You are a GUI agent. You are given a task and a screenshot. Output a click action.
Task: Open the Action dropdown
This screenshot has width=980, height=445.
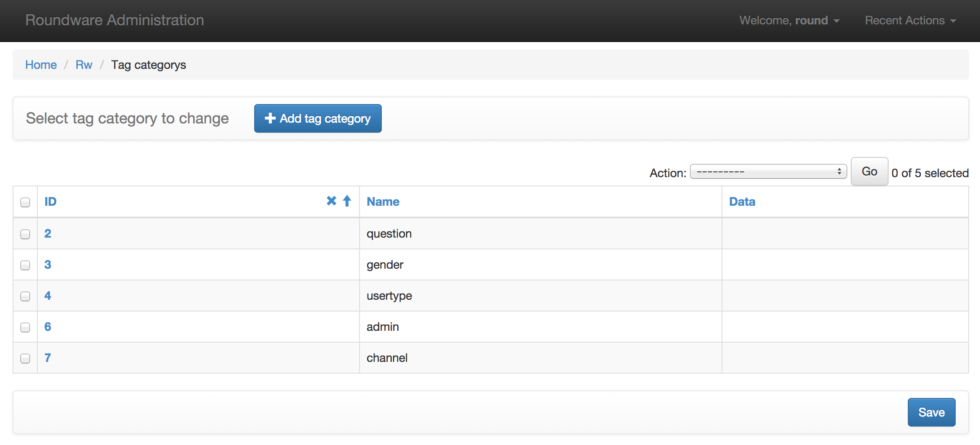[768, 172]
